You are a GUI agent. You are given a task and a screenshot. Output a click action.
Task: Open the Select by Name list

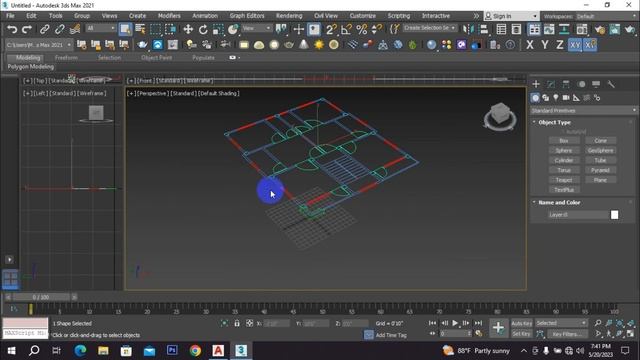[140, 29]
